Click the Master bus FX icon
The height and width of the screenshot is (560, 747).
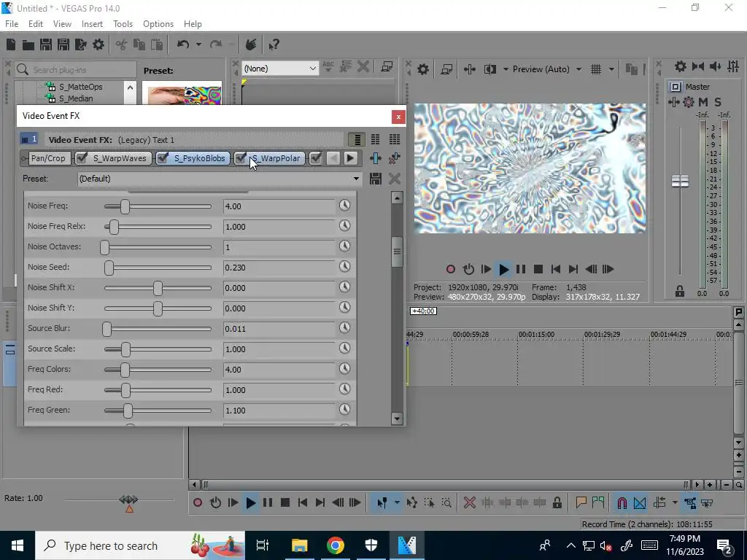point(674,102)
